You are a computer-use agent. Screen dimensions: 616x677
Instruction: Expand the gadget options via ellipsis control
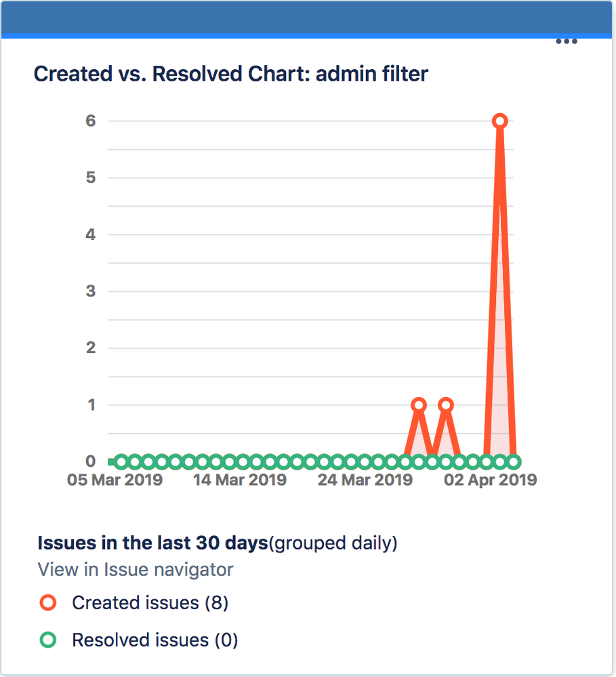(x=567, y=41)
